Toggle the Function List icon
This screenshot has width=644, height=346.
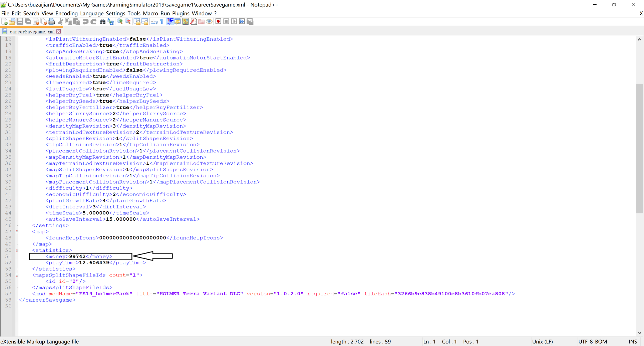(x=194, y=22)
